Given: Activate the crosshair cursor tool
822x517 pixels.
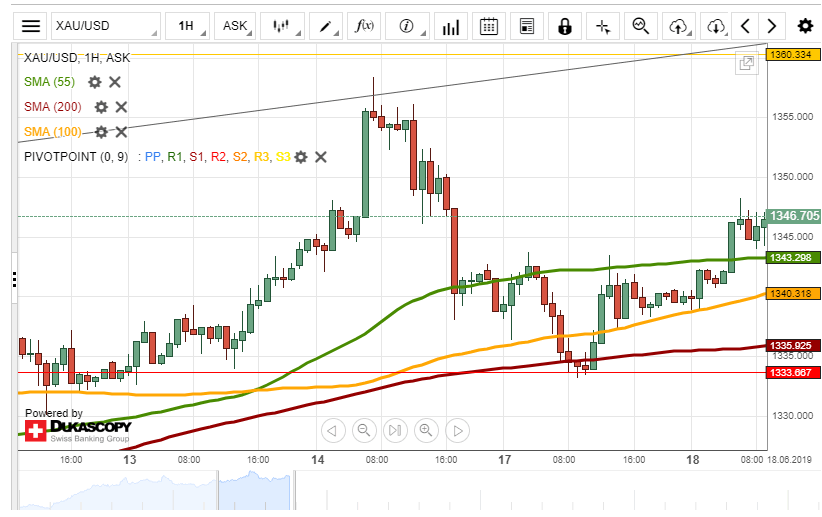Looking at the screenshot, I should coord(603,26).
